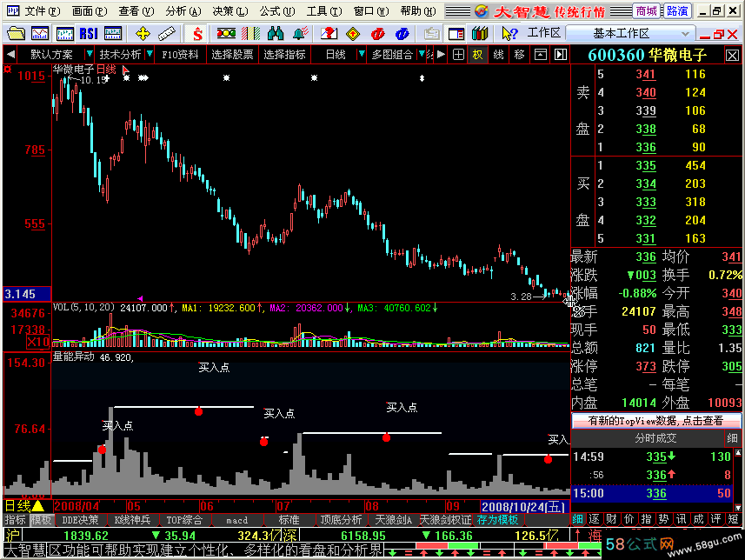
Task: Open the 分析 menu
Action: 183,11
